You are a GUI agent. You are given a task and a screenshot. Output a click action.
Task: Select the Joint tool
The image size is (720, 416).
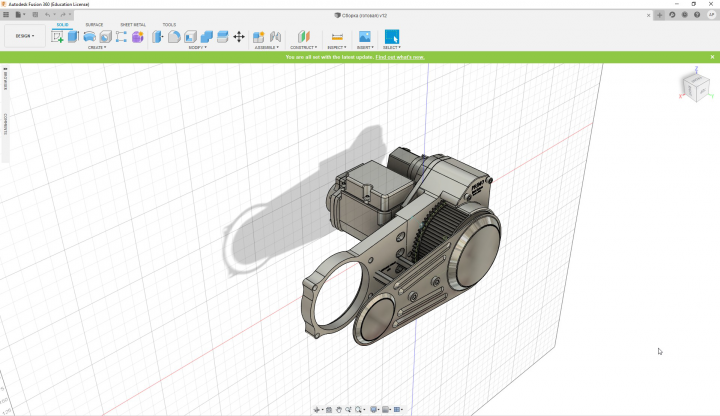point(275,37)
